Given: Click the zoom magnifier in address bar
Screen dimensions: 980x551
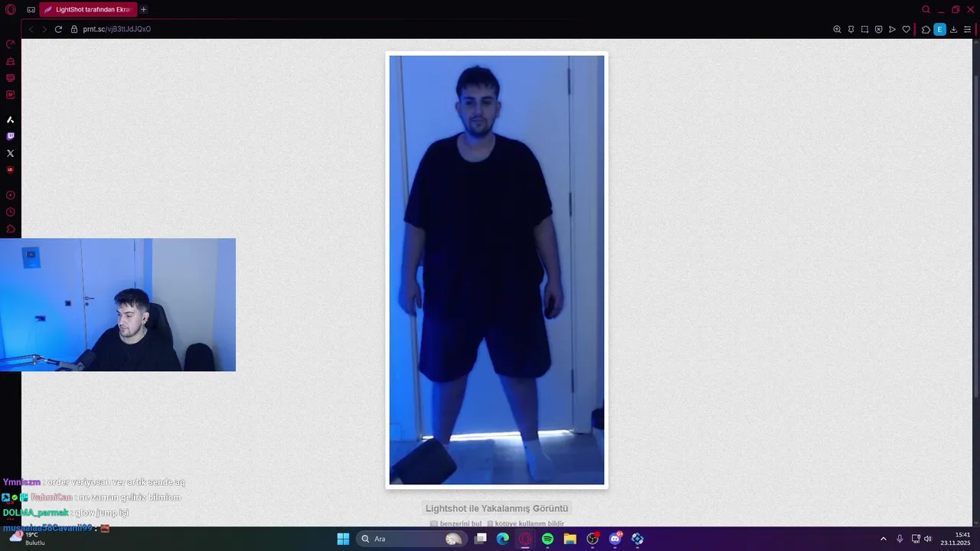Looking at the screenshot, I should point(837,29).
